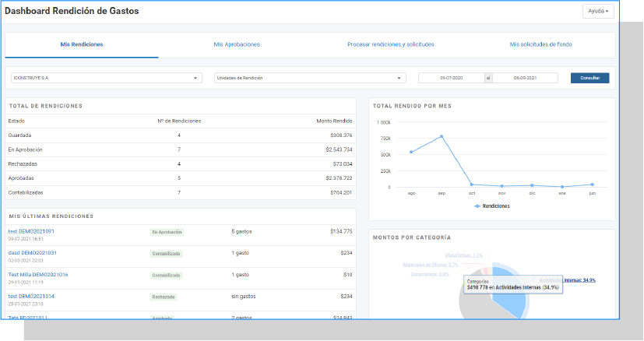The height and width of the screenshot is (341, 644).
Task: Open rendición dasd DEMO2021031
Action: (33, 253)
